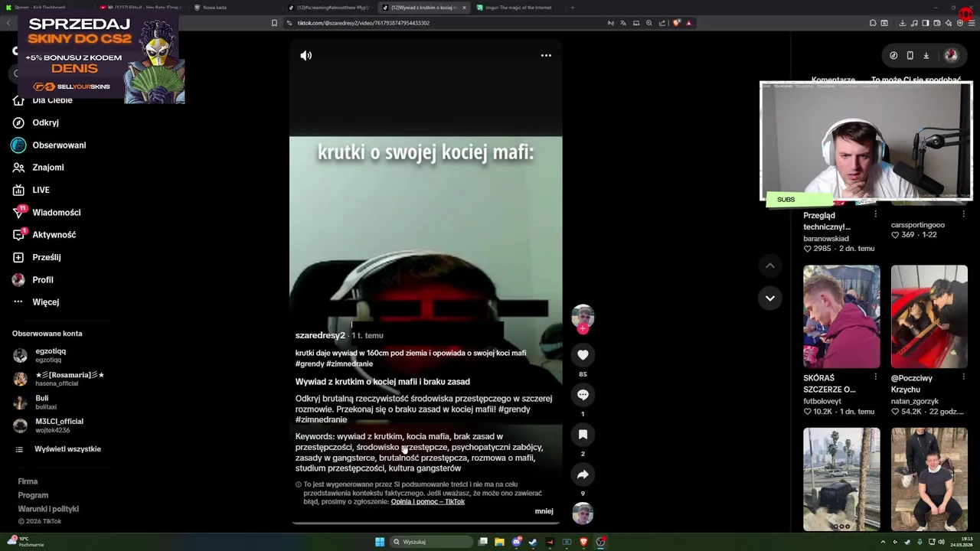980x551 pixels.
Task: Open Discord from the taskbar
Action: point(517,542)
